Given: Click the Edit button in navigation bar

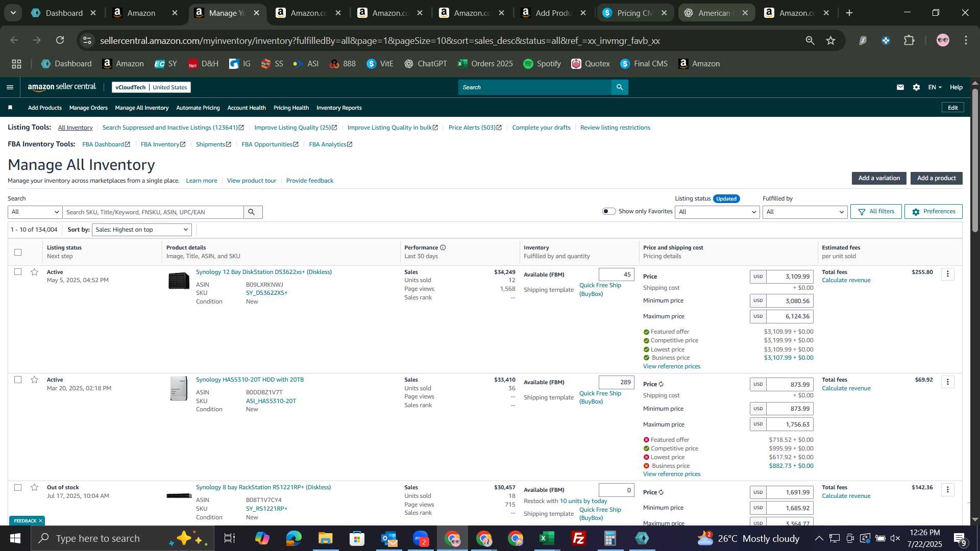Looking at the screenshot, I should pyautogui.click(x=952, y=108).
